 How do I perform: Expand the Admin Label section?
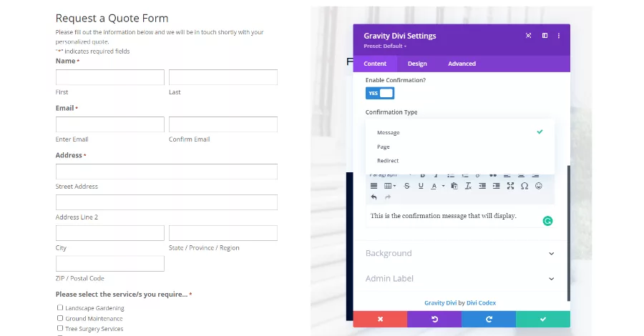[x=460, y=279]
